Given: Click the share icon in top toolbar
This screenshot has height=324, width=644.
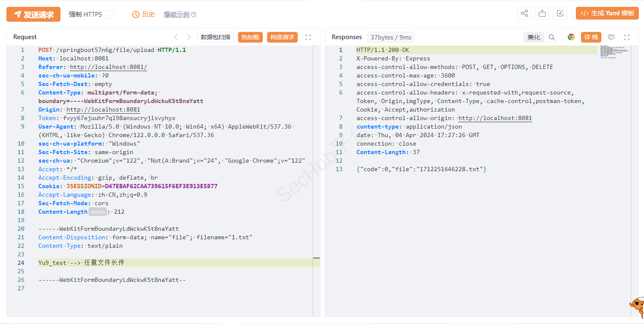Looking at the screenshot, I should coord(524,13).
